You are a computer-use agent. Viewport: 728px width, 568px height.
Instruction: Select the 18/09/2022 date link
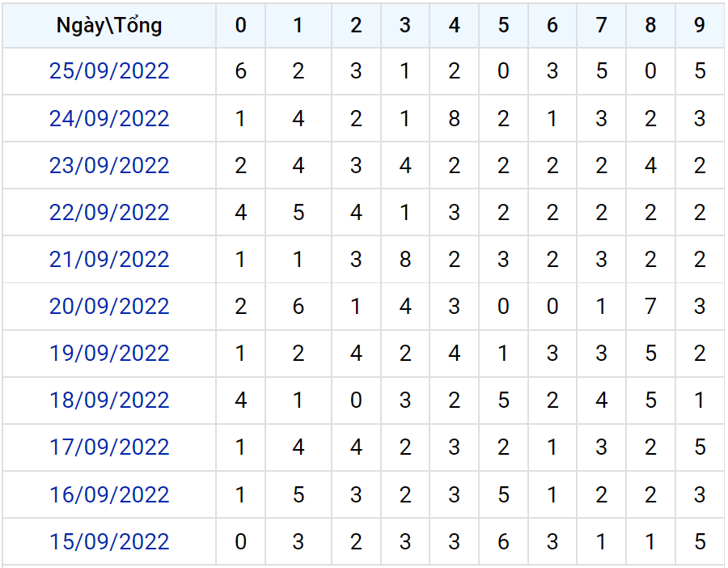109,400
